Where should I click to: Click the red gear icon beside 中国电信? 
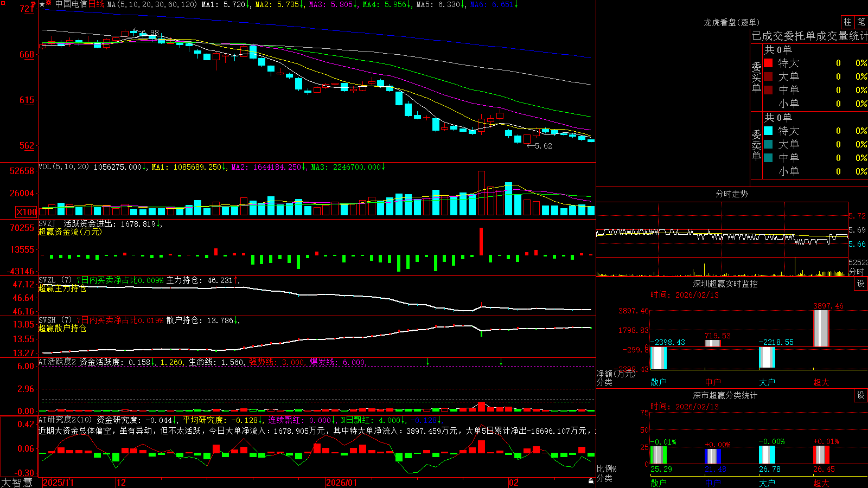pyautogui.click(x=48, y=2)
